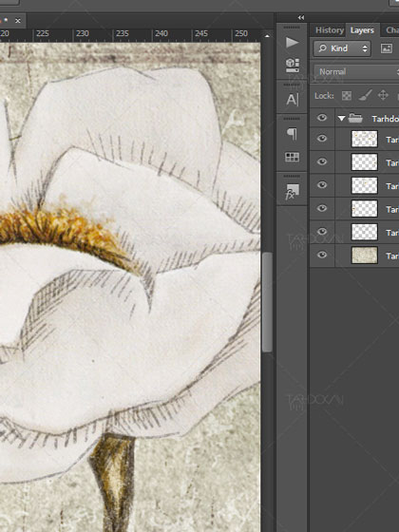Switch to the Channels tab
The height and width of the screenshot is (532, 399).
coord(391,30)
